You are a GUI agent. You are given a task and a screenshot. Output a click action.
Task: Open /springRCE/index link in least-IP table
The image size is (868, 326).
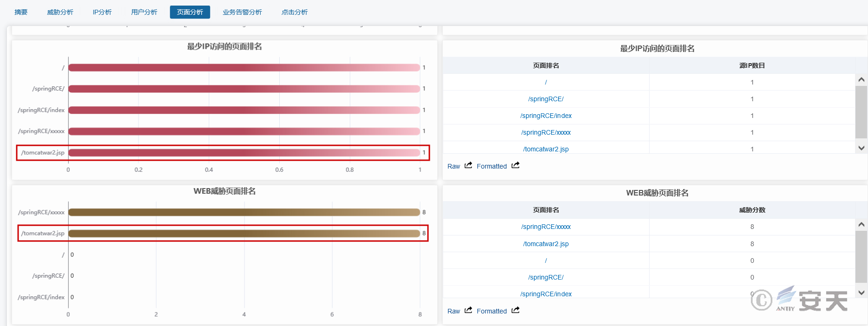pyautogui.click(x=546, y=116)
